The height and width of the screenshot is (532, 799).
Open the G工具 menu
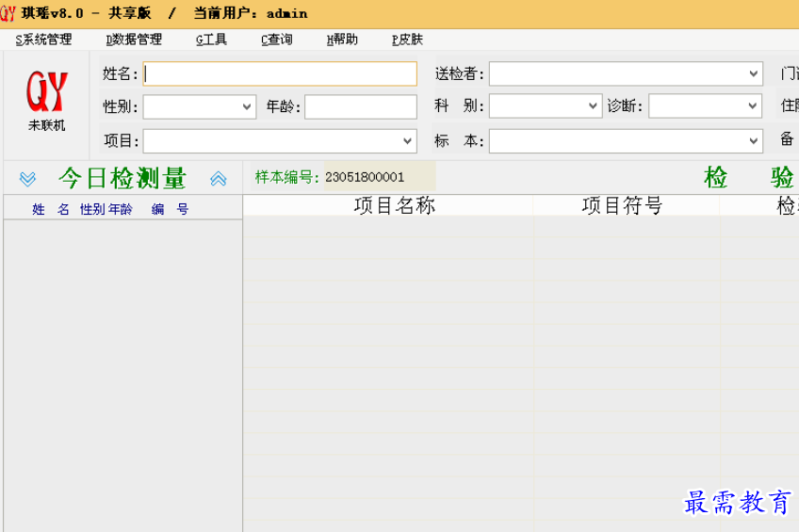(211, 40)
